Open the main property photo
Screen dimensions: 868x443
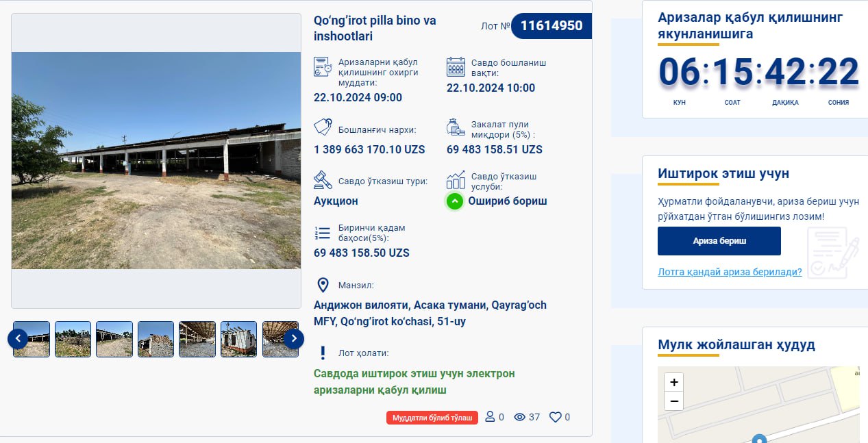(x=156, y=160)
